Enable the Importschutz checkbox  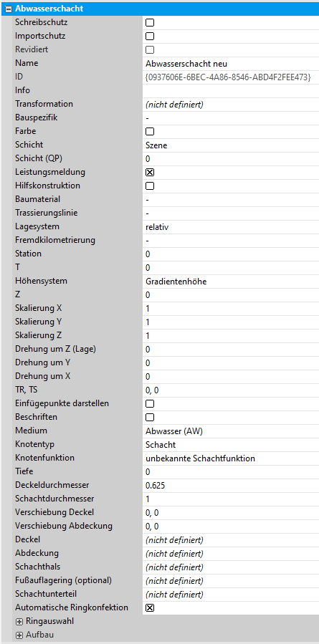150,36
